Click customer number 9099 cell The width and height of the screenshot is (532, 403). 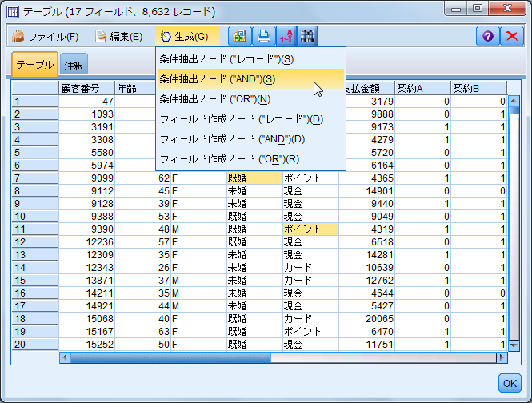pos(87,178)
